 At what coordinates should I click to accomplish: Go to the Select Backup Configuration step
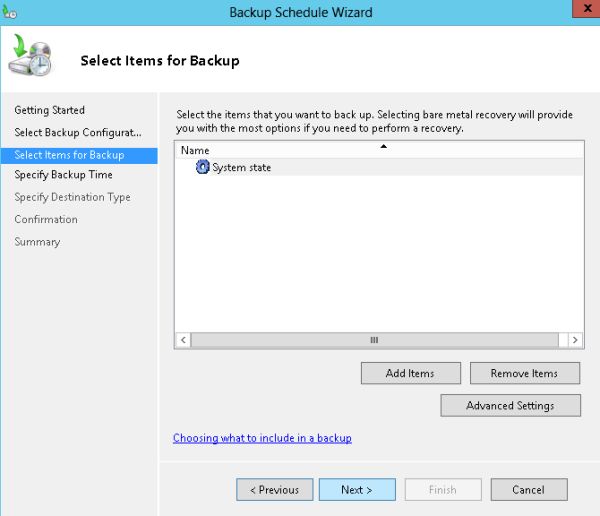point(78,132)
